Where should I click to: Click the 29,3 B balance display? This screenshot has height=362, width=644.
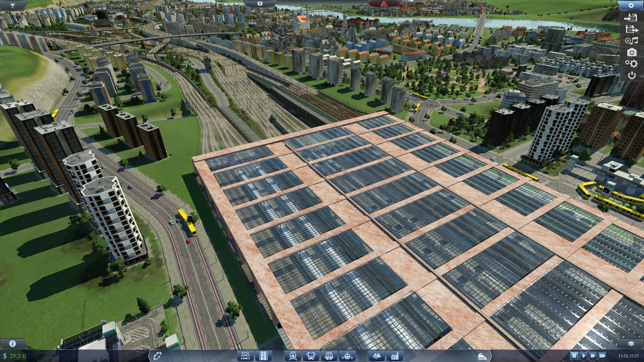tap(15, 356)
